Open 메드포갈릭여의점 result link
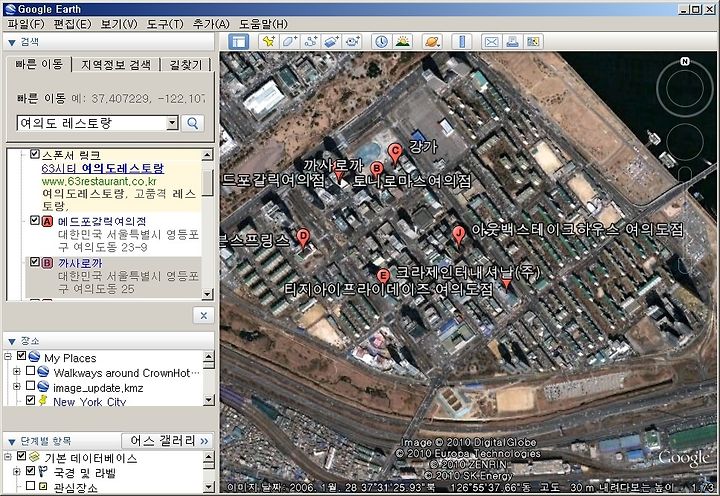 pos(102,221)
